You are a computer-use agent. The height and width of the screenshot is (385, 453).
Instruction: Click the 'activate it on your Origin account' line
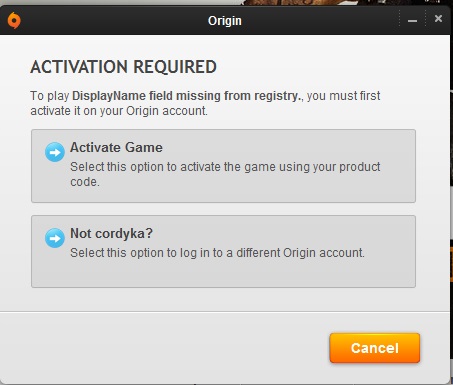(x=119, y=111)
